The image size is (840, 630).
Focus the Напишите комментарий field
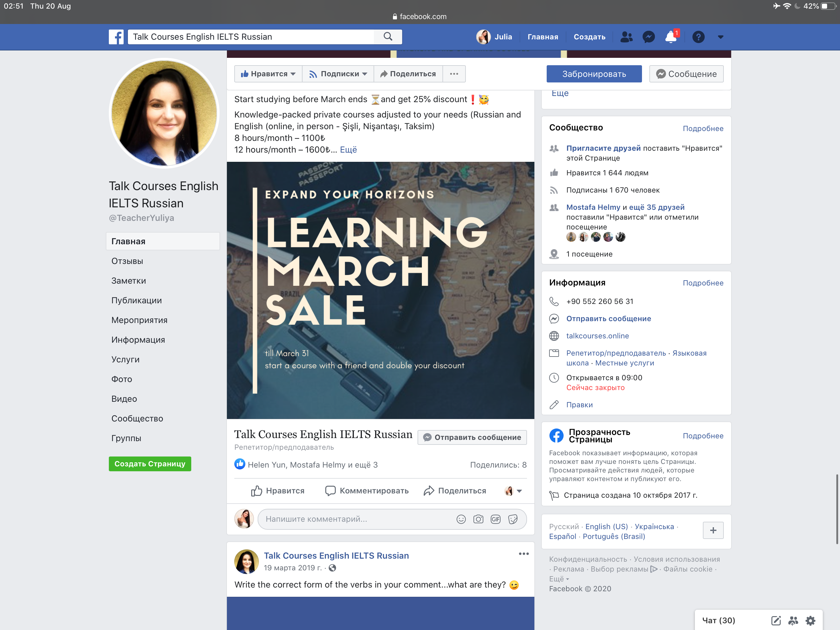pos(392,519)
